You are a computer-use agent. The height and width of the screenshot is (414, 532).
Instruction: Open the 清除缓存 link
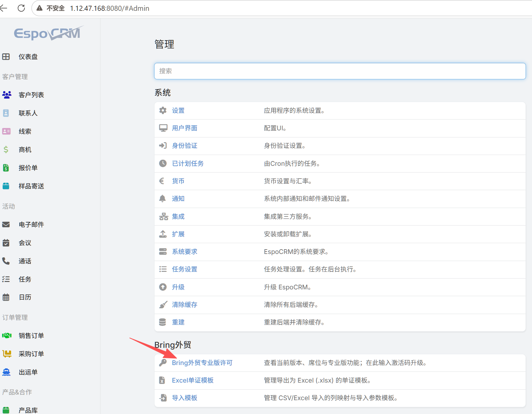185,305
